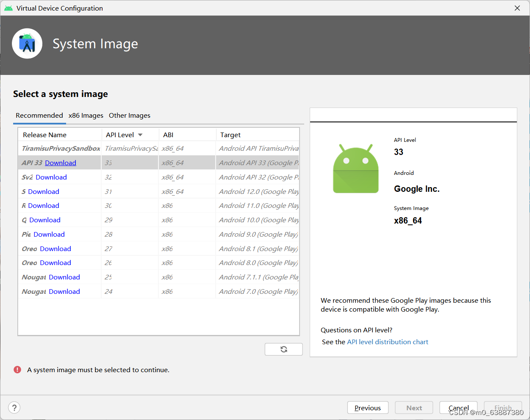This screenshot has width=530, height=420.
Task: Click the green Android robot image
Action: pos(355,169)
